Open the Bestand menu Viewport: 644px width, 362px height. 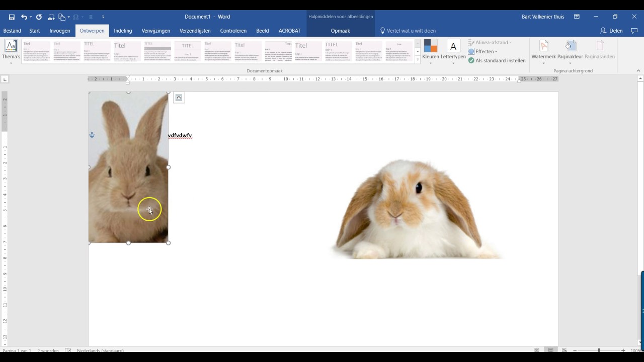(12, 31)
